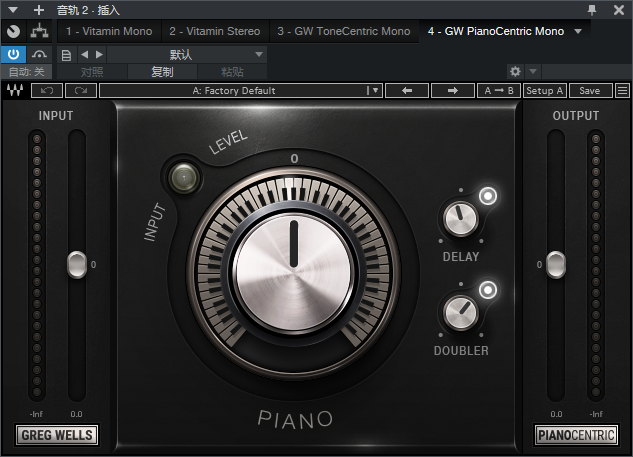Click the output 0.0 value field
The width and height of the screenshot is (633, 457).
(556, 414)
